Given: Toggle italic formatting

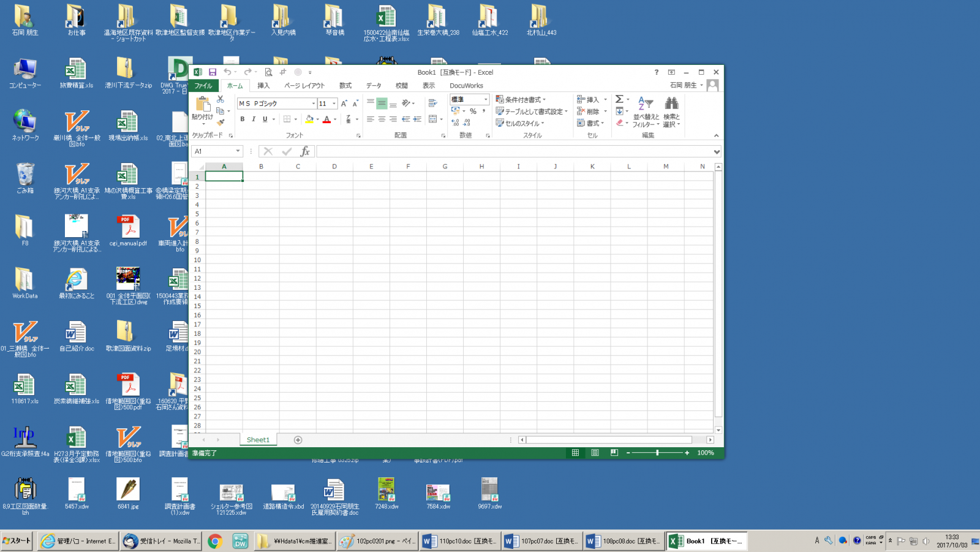Looking at the screenshot, I should [254, 119].
